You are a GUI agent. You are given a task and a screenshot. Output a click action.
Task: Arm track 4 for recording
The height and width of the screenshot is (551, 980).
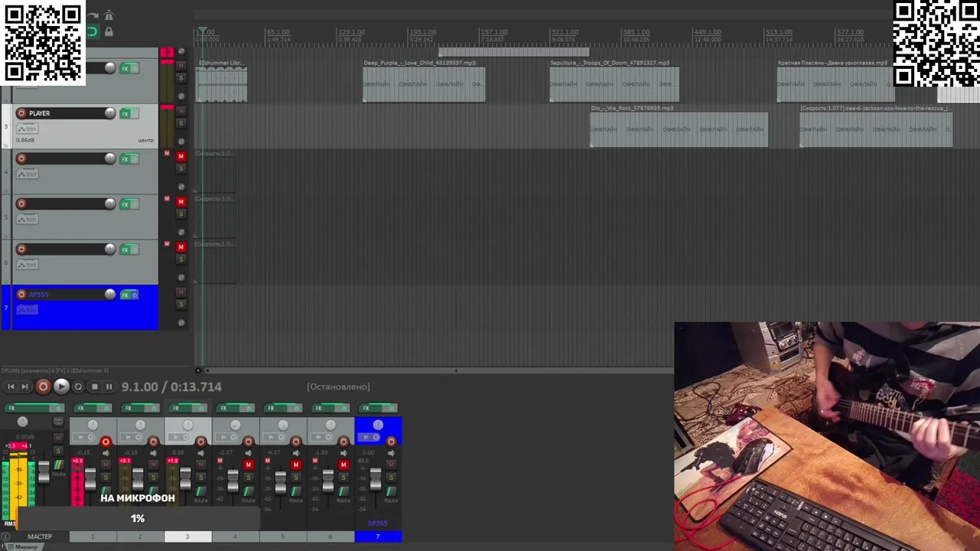point(21,158)
